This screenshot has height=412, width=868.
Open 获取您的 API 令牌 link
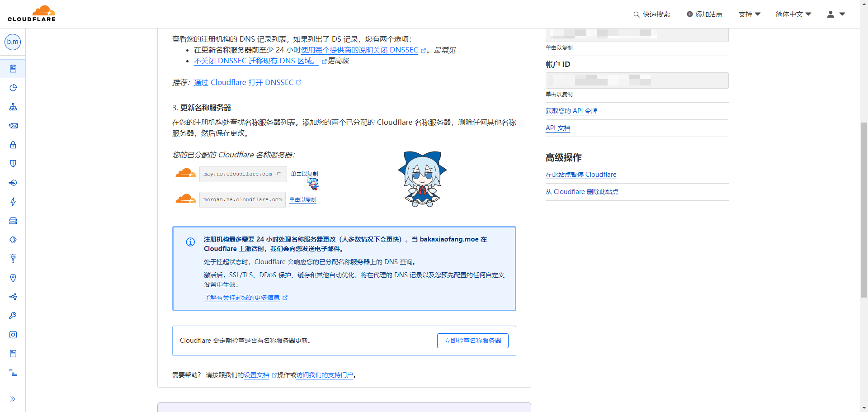coord(571,111)
